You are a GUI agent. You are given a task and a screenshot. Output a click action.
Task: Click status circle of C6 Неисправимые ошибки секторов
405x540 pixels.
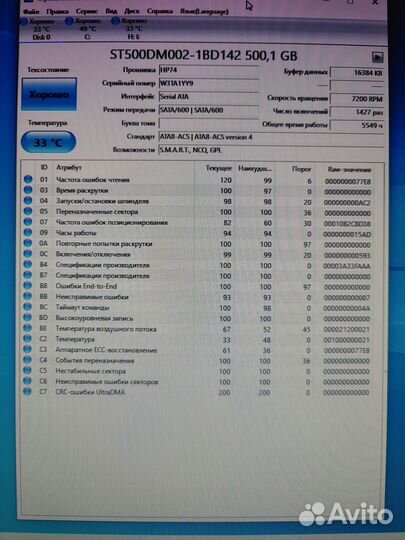point(28,381)
